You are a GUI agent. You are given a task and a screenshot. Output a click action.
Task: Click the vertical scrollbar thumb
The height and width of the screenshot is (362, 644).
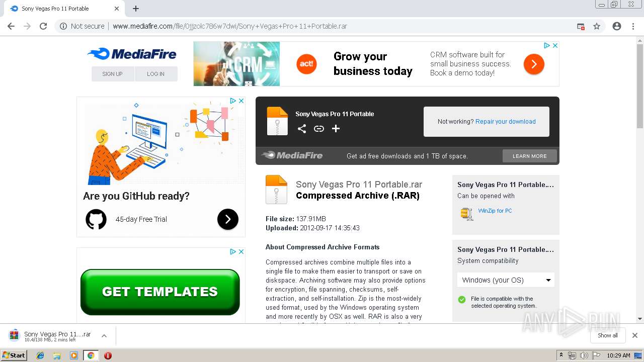click(640, 85)
